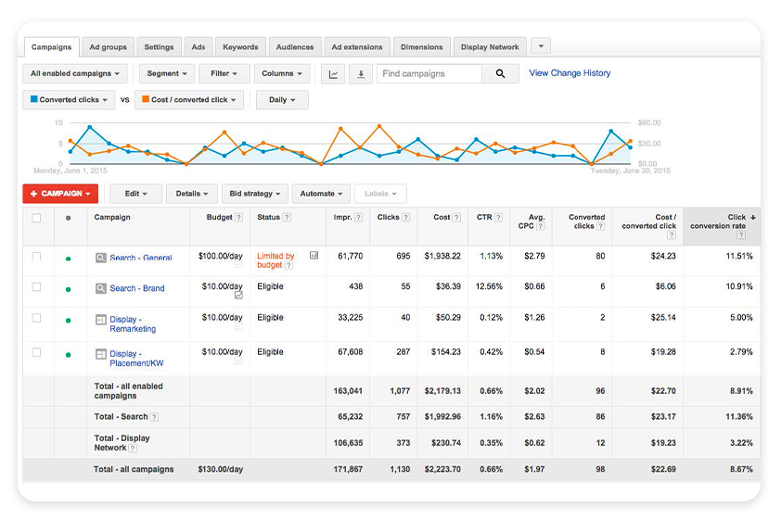Tick the Display - Placement/KW checkbox

point(37,353)
